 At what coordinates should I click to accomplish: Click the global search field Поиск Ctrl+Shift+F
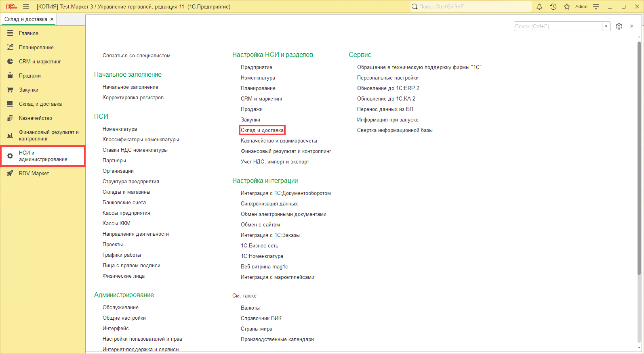(x=471, y=6)
